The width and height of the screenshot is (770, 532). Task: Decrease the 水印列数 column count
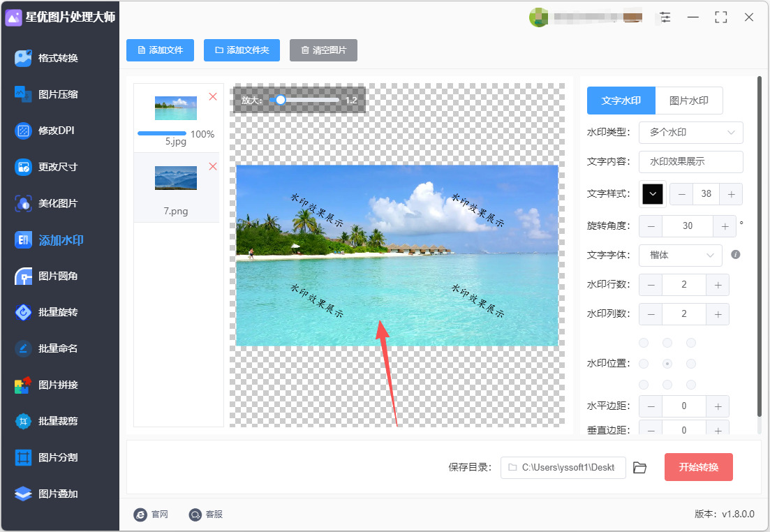tap(651, 314)
